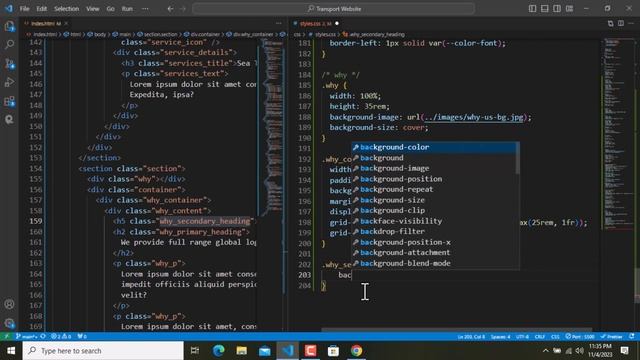Toggle Live Server Port 5500
640x360 pixels.
[580, 337]
